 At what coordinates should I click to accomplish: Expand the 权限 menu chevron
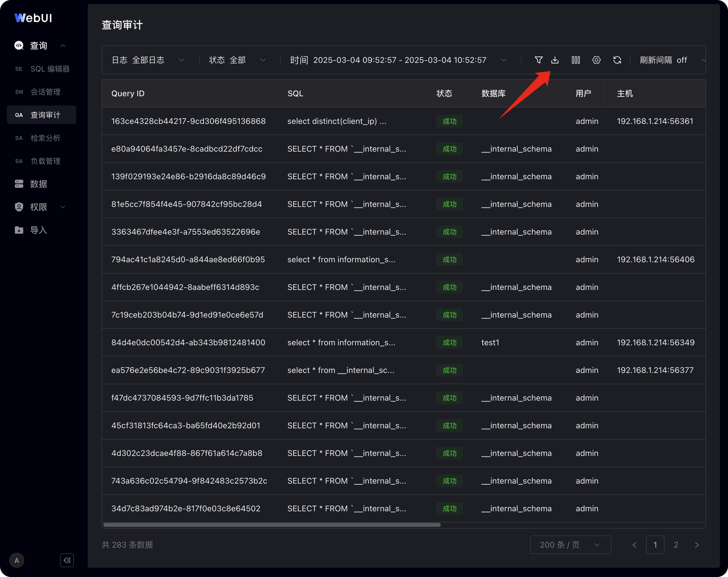tap(63, 207)
